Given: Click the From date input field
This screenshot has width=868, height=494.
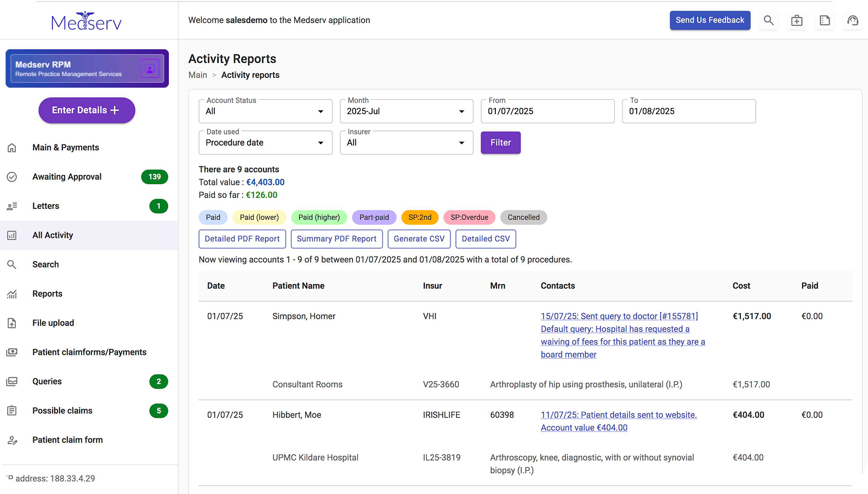Looking at the screenshot, I should point(547,111).
